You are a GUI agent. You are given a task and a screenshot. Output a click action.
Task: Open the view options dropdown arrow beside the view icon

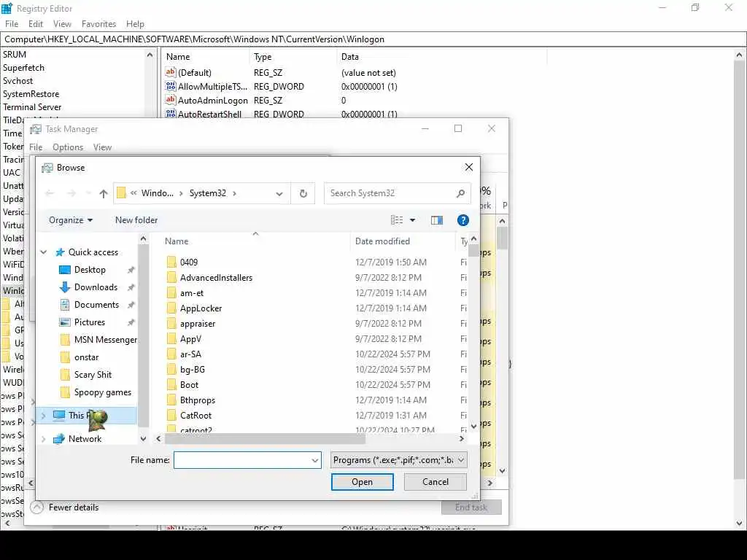click(x=413, y=220)
